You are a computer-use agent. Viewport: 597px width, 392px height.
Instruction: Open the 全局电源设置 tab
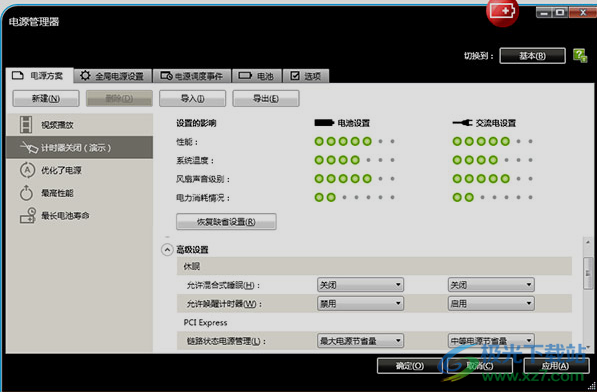click(x=113, y=76)
